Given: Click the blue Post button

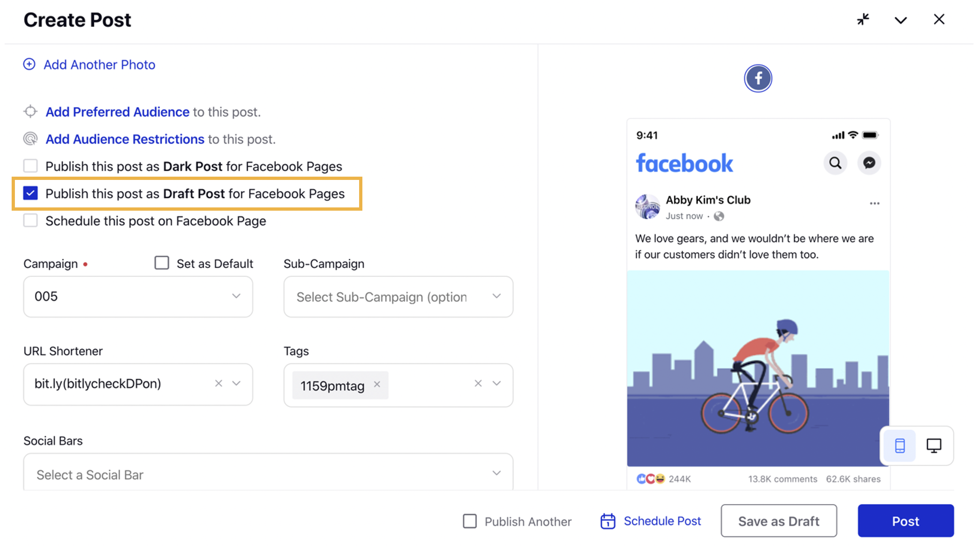Looking at the screenshot, I should point(905,520).
